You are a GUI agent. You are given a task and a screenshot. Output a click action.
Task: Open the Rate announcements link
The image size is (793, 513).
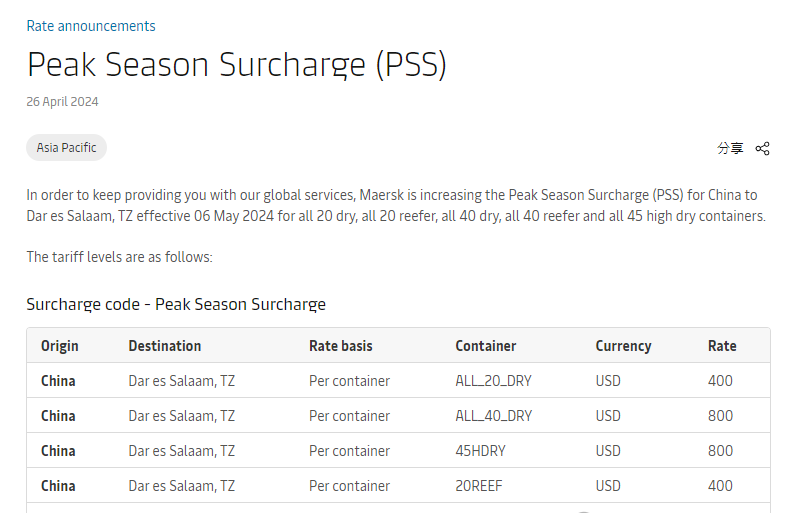91,26
